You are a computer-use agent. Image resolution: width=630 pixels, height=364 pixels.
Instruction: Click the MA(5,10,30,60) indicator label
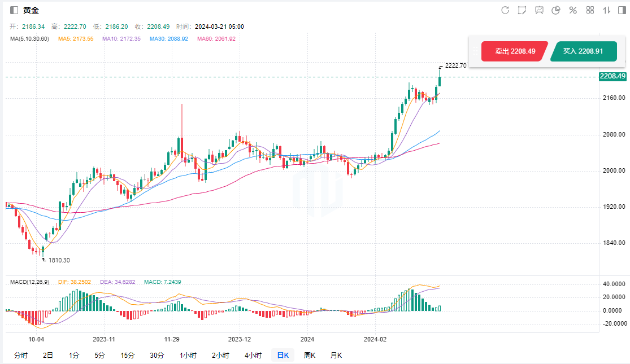tap(29, 39)
